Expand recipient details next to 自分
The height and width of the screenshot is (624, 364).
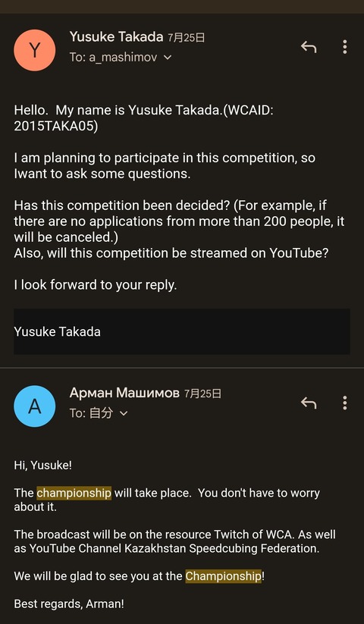coord(124,413)
